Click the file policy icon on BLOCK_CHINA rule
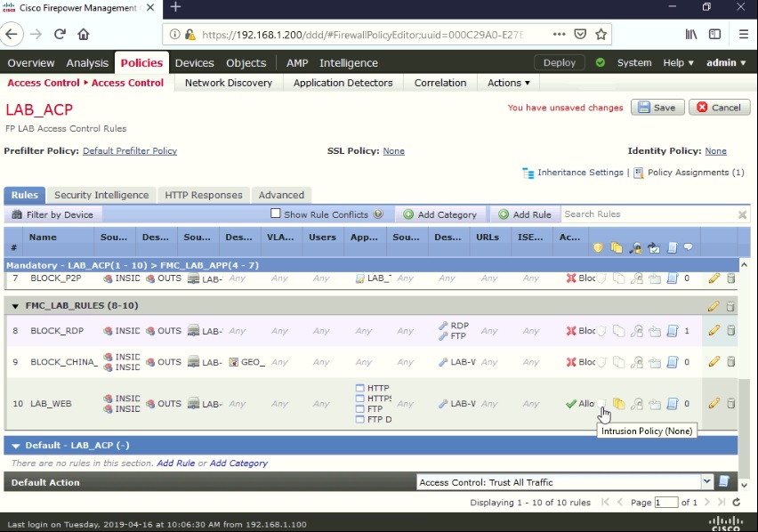 coord(617,362)
